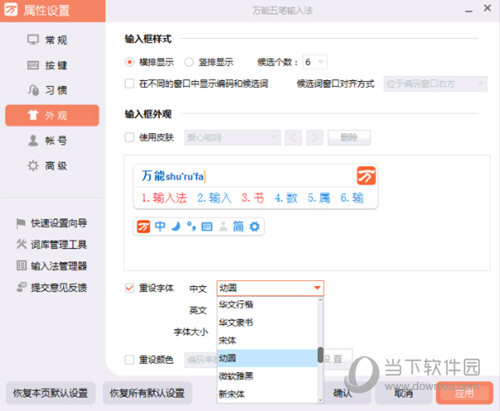Toggle the 中 Chinese mode icon
The image size is (500, 411).
[x=160, y=226]
